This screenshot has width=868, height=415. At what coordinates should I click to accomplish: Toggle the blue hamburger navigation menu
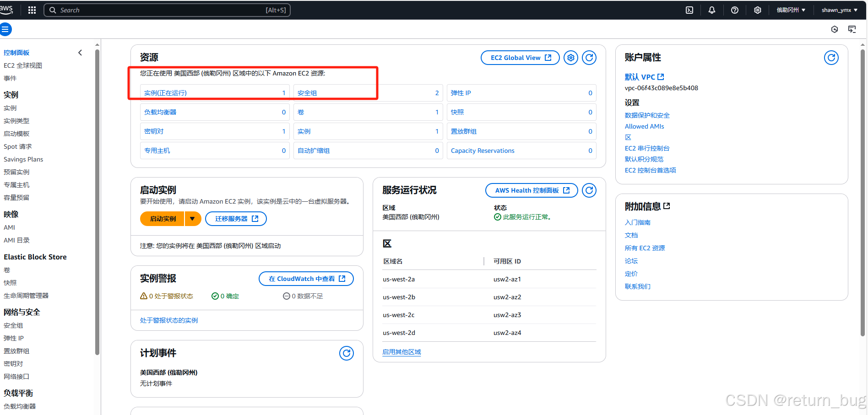coord(5,29)
